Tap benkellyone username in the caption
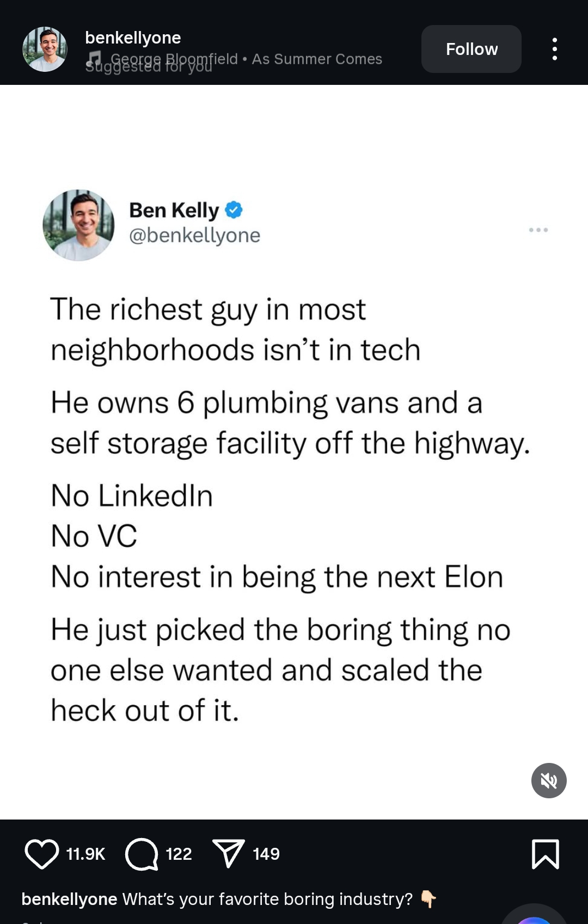The width and height of the screenshot is (588, 924). (x=69, y=899)
